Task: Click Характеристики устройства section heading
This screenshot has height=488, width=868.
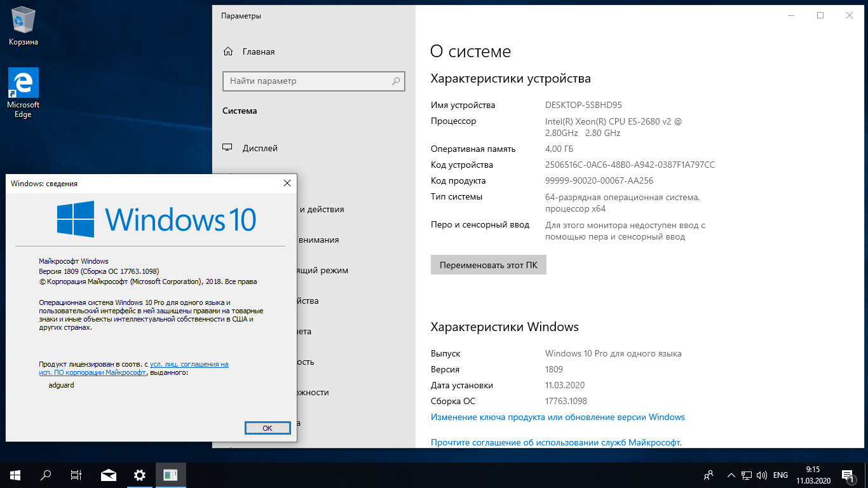Action: point(511,79)
